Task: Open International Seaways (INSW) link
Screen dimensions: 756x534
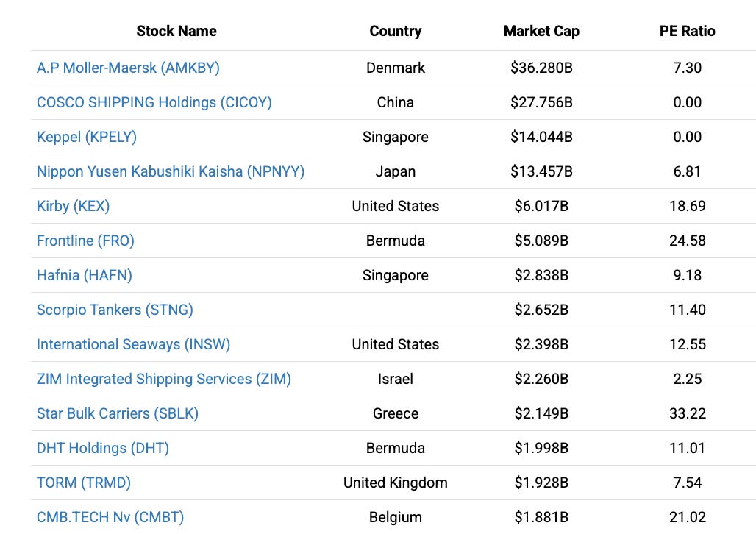Action: tap(134, 344)
